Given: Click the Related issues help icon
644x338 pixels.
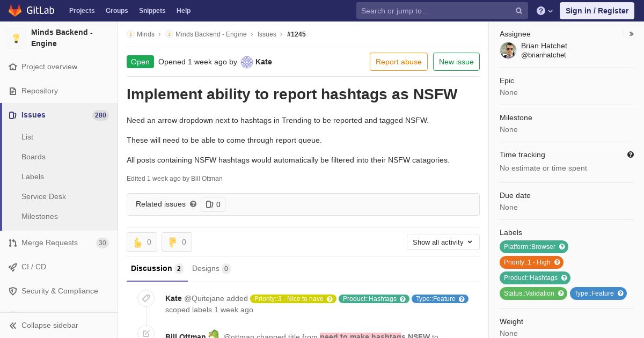Looking at the screenshot, I should click(193, 204).
